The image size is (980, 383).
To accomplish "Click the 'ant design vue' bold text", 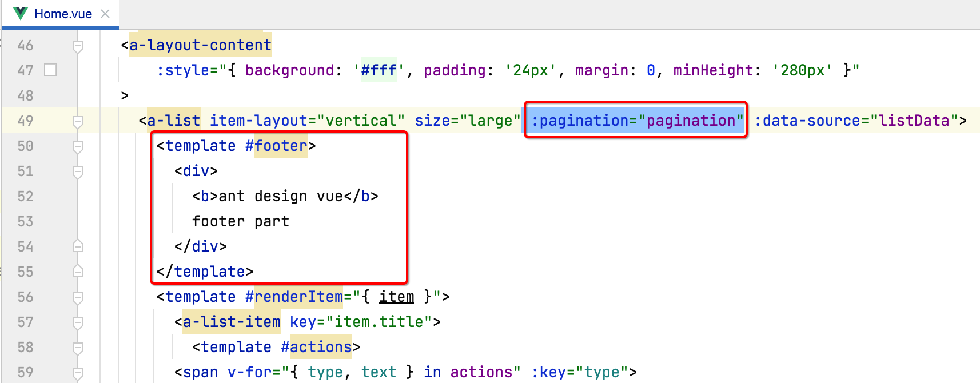I will 281,196.
